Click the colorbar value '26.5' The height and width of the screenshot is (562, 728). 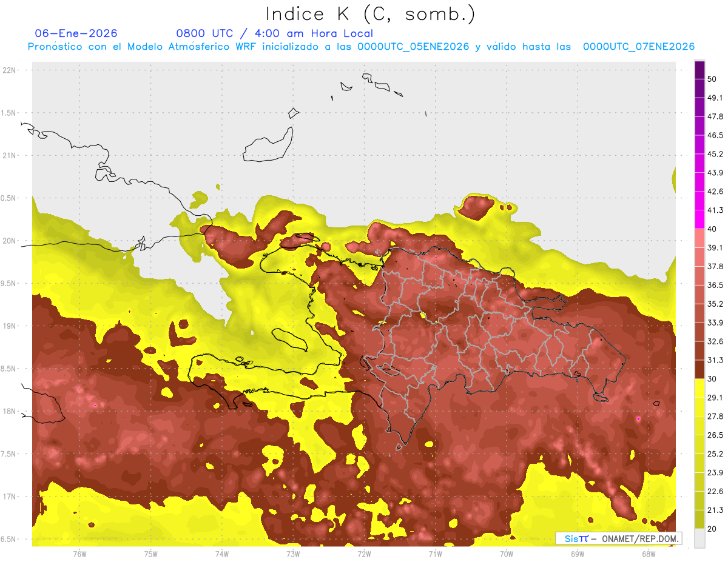click(715, 435)
